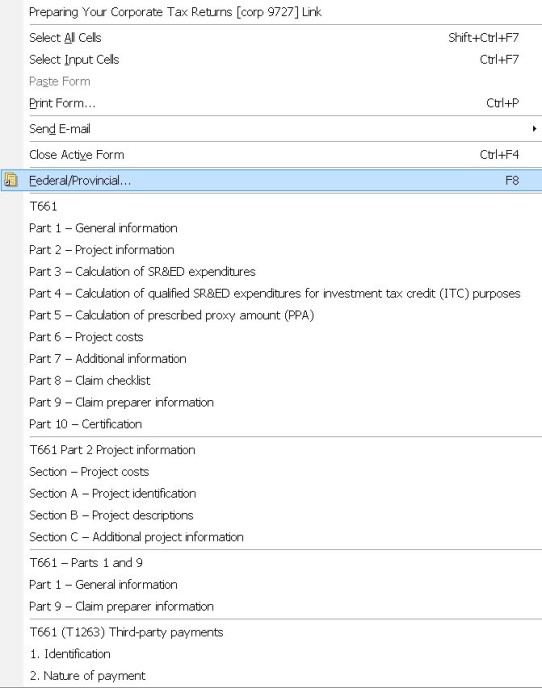Viewport: 542px width, 688px height.
Task: Jump to Part 8 – Claim checklist
Action: 271,380
